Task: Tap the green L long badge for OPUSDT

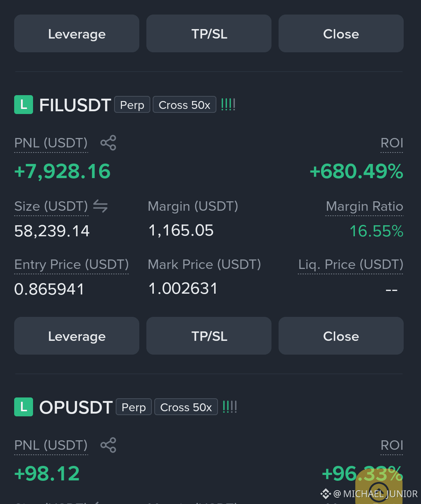Action: 24,407
